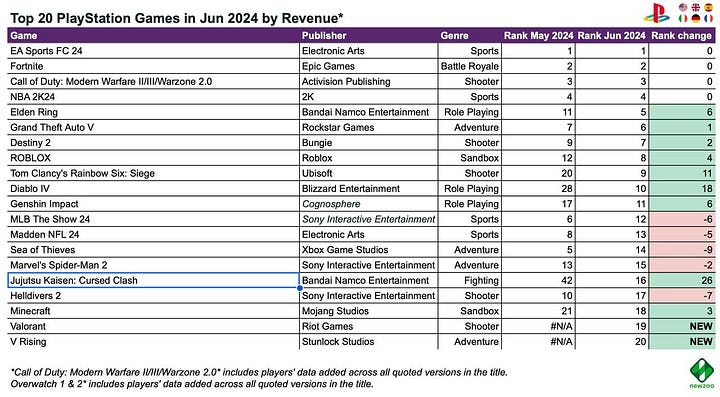This screenshot has width=720, height=397.
Task: Select the Minecraft game cell
Action: [x=153, y=311]
